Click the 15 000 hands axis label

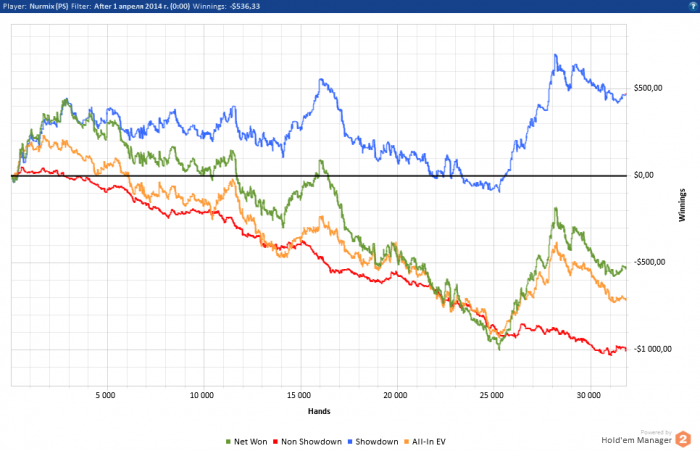pos(299,395)
